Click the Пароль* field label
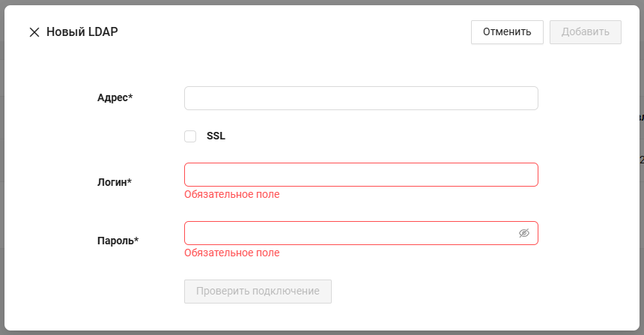 tap(118, 241)
